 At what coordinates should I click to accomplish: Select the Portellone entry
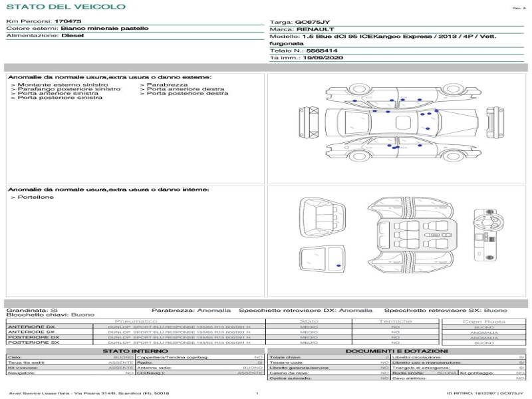click(x=36, y=197)
